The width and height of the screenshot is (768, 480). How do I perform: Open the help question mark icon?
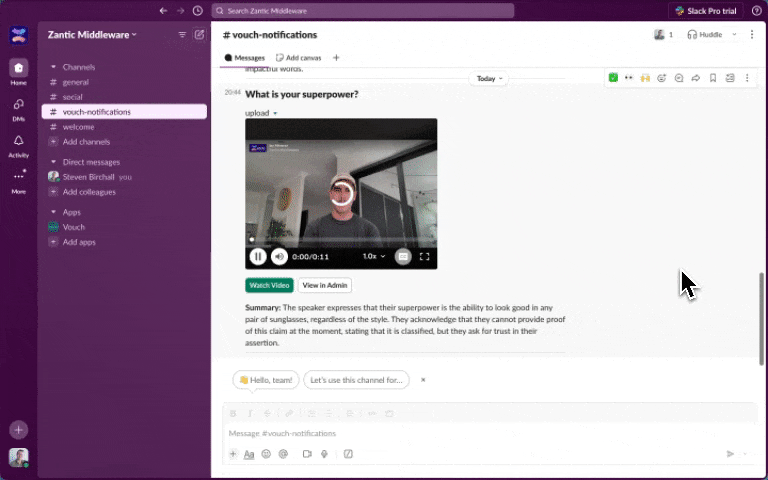tap(757, 11)
